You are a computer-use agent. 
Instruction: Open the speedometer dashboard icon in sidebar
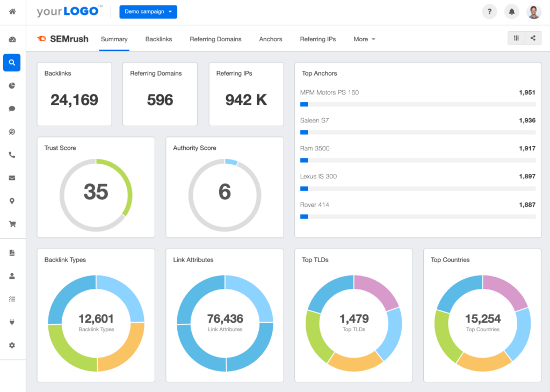pyautogui.click(x=12, y=39)
